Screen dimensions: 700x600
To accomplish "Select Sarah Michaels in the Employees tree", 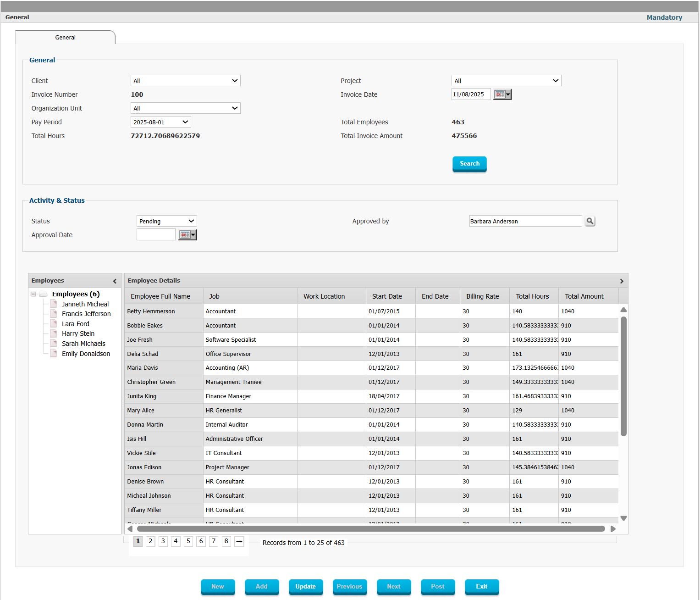I will coord(83,344).
